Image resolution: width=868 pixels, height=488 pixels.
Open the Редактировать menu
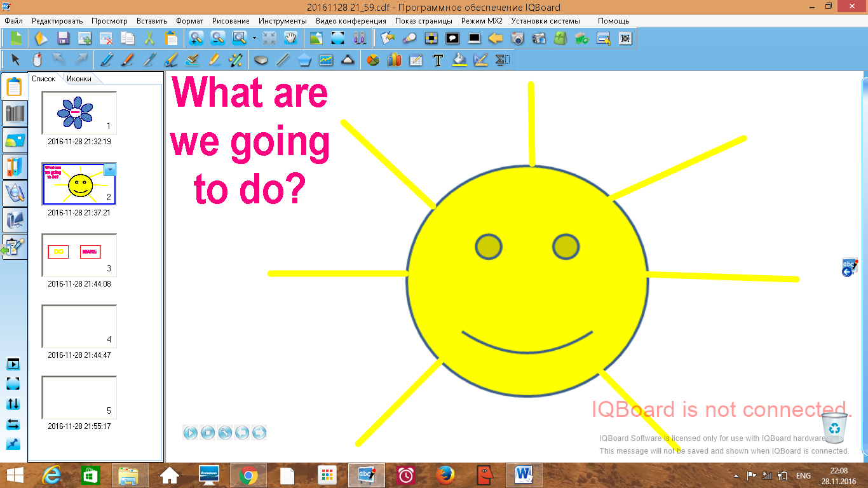tap(57, 21)
